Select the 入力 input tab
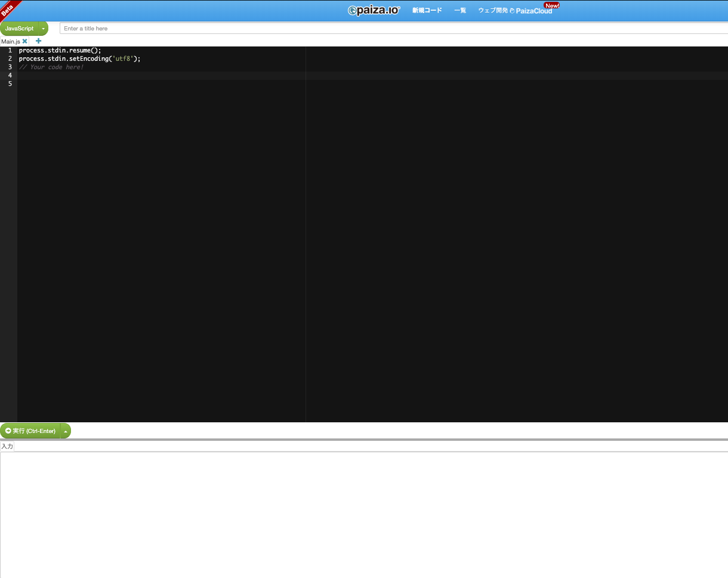This screenshot has height=578, width=728. (x=7, y=446)
